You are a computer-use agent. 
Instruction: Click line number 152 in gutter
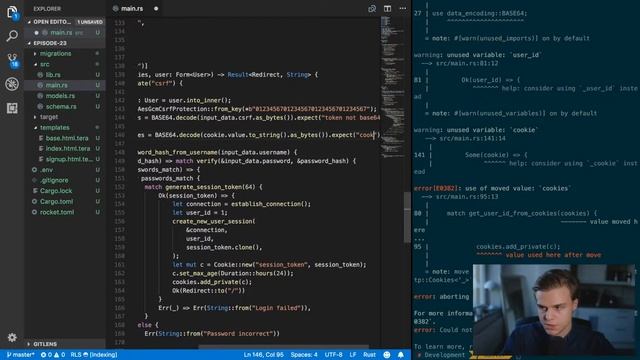click(x=119, y=187)
